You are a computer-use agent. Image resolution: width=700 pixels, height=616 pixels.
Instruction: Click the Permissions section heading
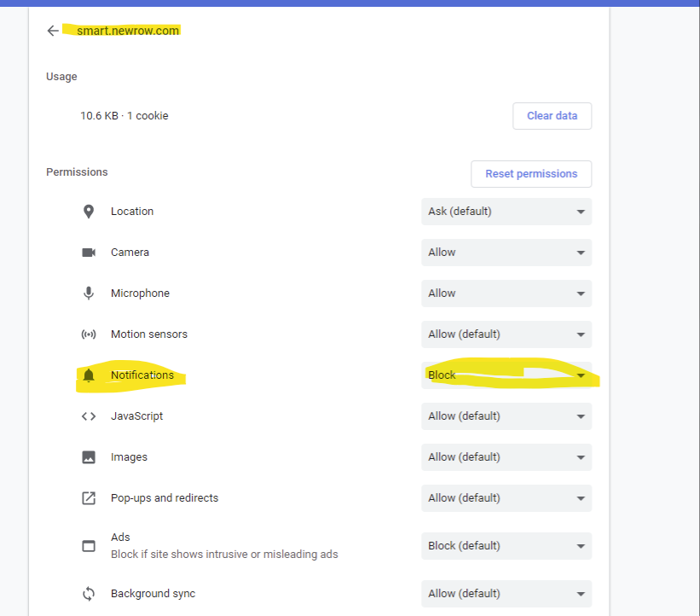[x=77, y=172]
